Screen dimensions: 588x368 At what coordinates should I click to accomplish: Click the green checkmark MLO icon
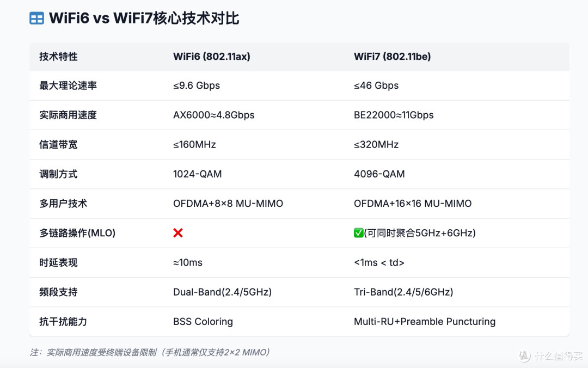pyautogui.click(x=358, y=233)
